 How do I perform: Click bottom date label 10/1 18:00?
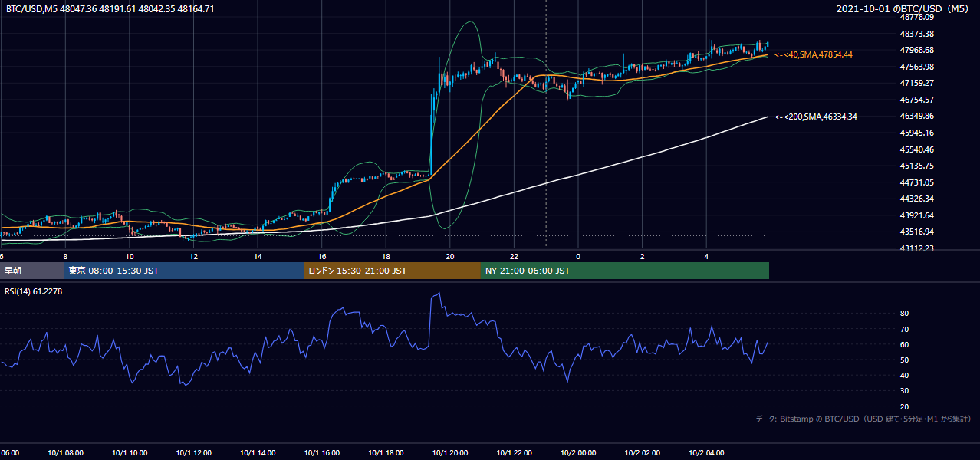(386, 453)
